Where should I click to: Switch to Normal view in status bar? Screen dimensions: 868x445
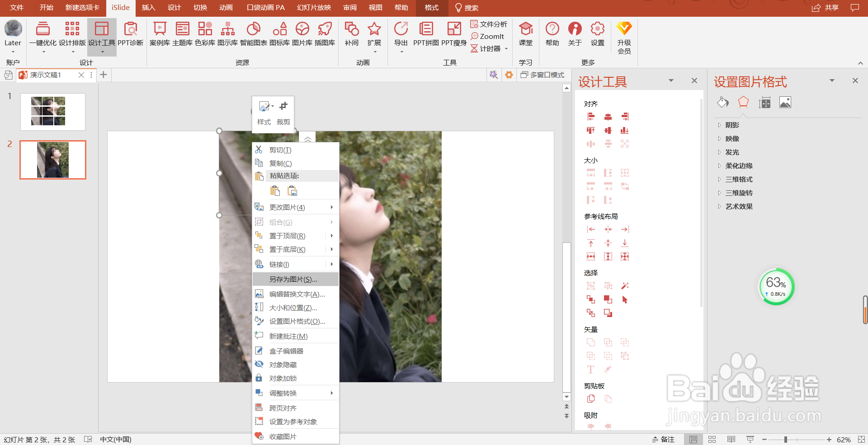[693, 440]
